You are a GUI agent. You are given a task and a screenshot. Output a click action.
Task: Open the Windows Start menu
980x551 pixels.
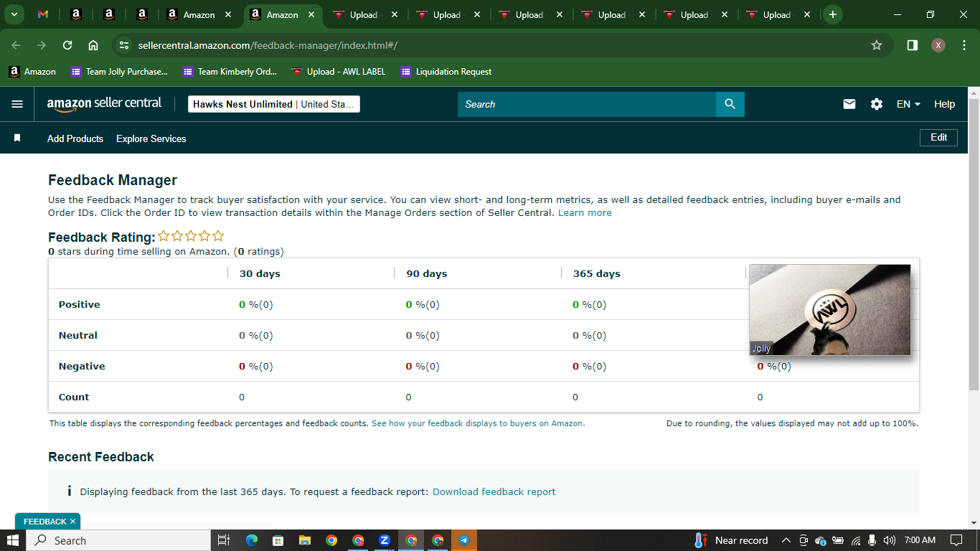[13, 540]
